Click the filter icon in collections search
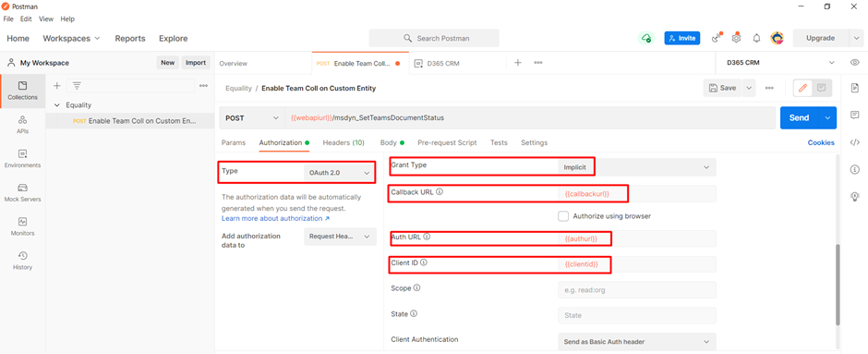The height and width of the screenshot is (354, 868). point(77,85)
